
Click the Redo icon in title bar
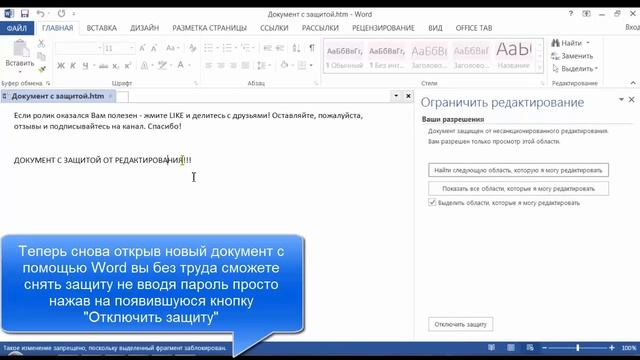61,13
